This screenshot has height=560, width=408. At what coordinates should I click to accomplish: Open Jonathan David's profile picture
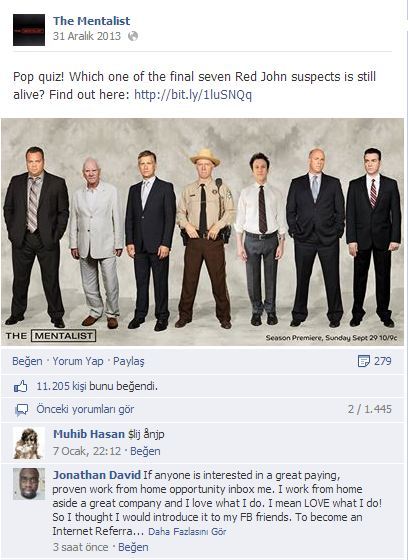pyautogui.click(x=29, y=484)
